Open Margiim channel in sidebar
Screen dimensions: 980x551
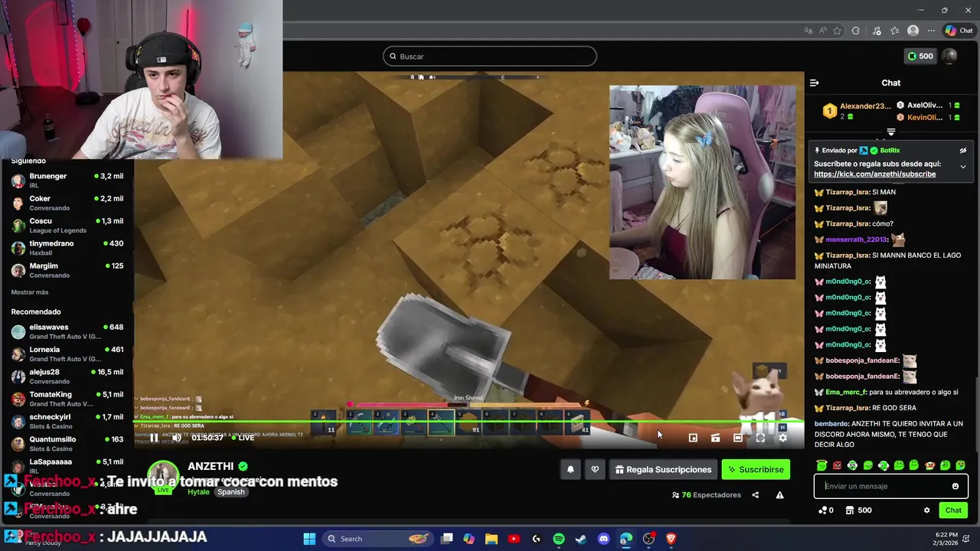67,270
